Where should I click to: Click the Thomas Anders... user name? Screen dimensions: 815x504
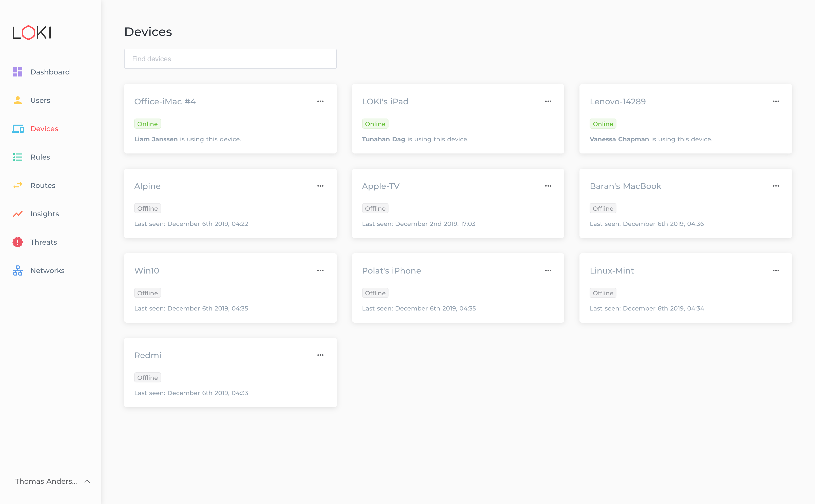(46, 481)
